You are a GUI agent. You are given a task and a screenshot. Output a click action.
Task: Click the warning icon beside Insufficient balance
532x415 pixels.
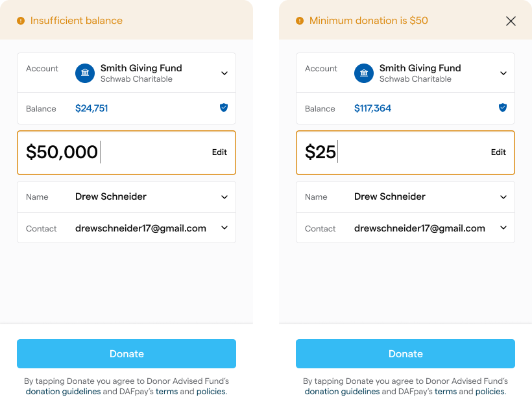coord(21,21)
